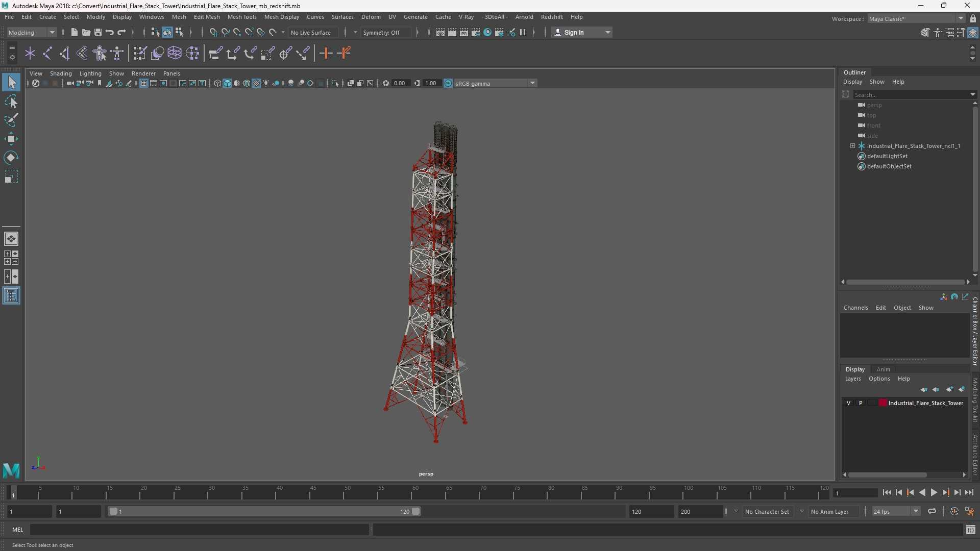Open the Workspace Maya Classic dropdown
Viewport: 980px width, 551px height.
pyautogui.click(x=916, y=18)
